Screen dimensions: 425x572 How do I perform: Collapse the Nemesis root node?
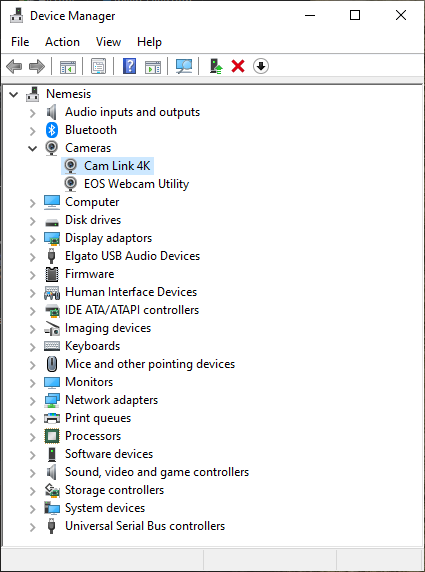pos(13,94)
